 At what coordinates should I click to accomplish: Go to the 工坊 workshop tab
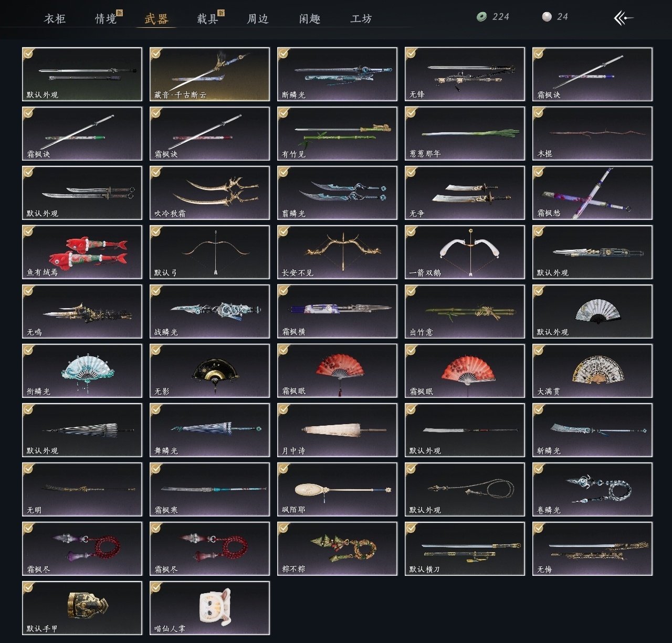pos(361,19)
